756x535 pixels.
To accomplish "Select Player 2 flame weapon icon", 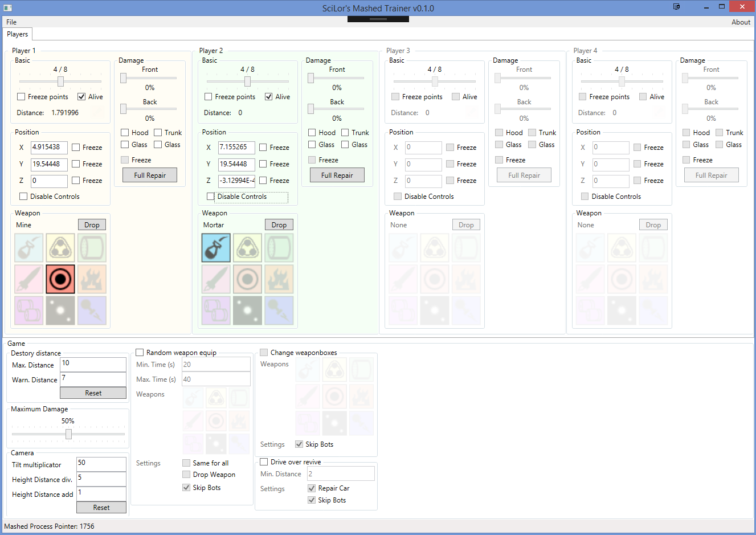I will click(x=279, y=279).
